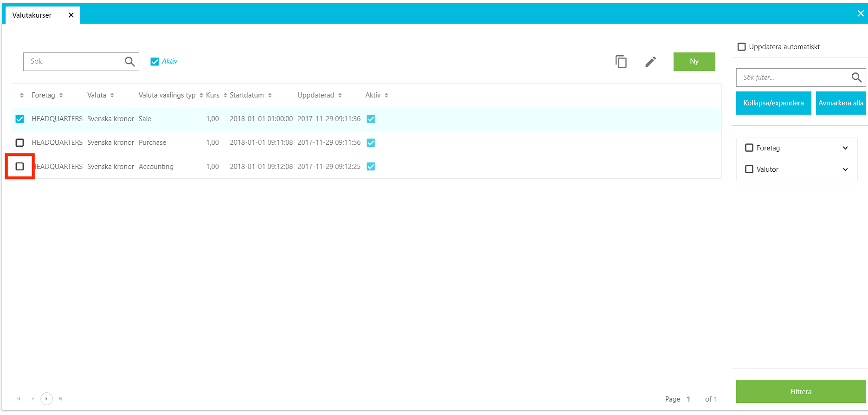Click the magnifier icon in Sök field

tap(129, 61)
